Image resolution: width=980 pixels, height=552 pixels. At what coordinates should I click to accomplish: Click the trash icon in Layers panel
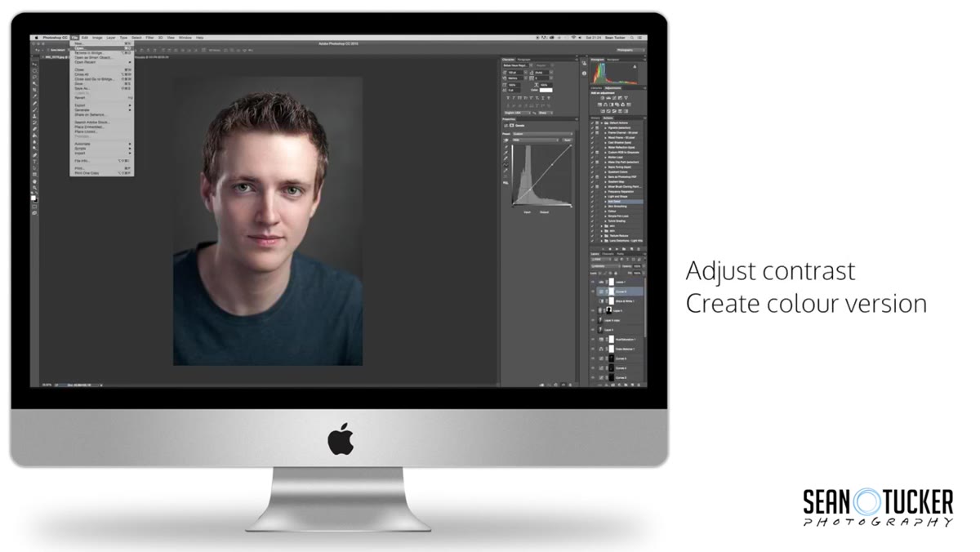pos(639,385)
